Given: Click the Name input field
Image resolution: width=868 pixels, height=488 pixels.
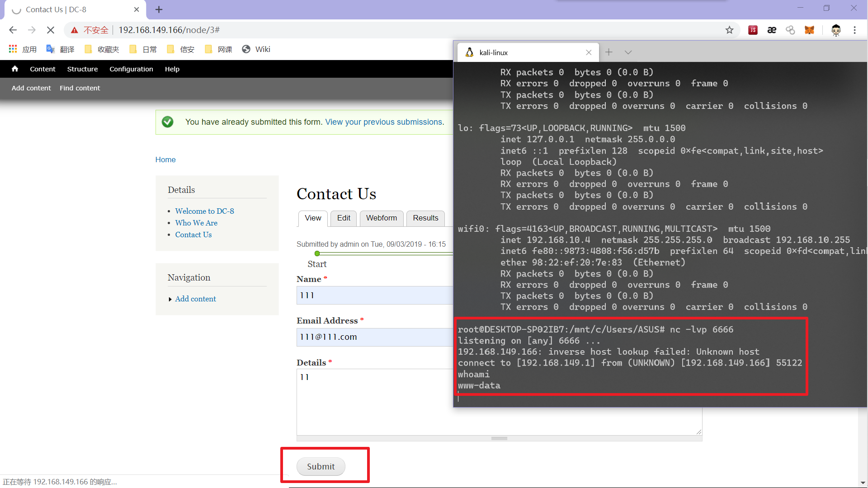Looking at the screenshot, I should click(x=375, y=295).
